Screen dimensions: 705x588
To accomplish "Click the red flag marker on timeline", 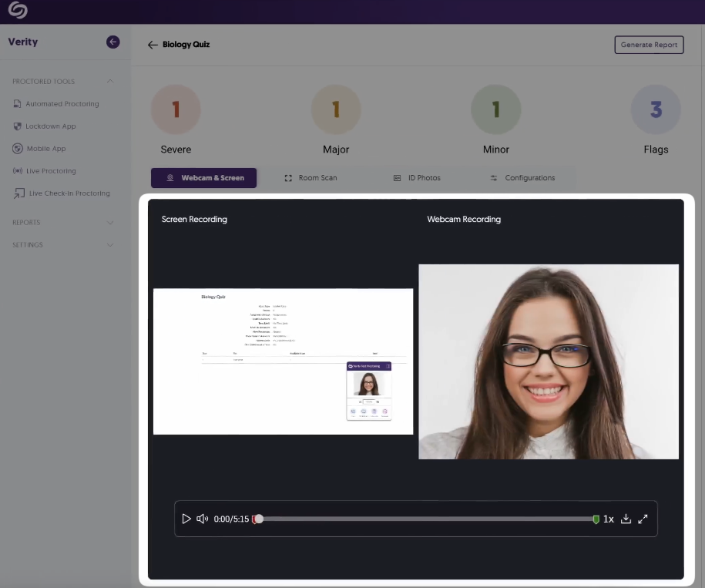I will [254, 519].
